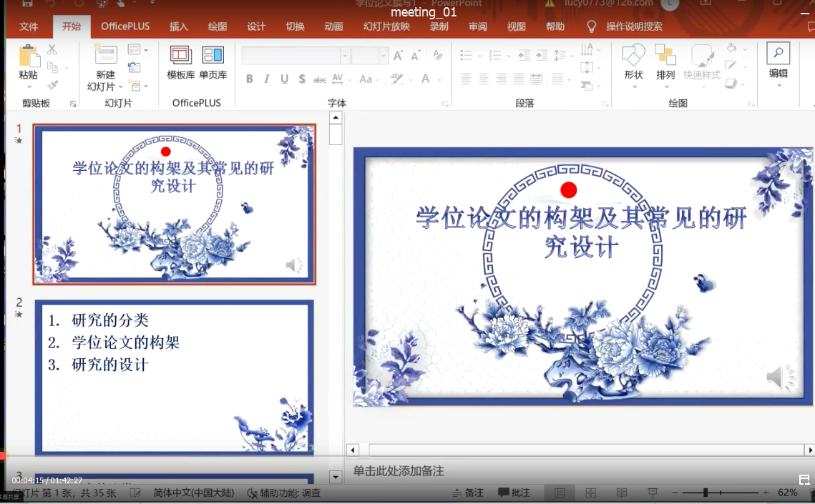
Task: Switch to the 幻灯片放映 tab
Action: pos(386,26)
